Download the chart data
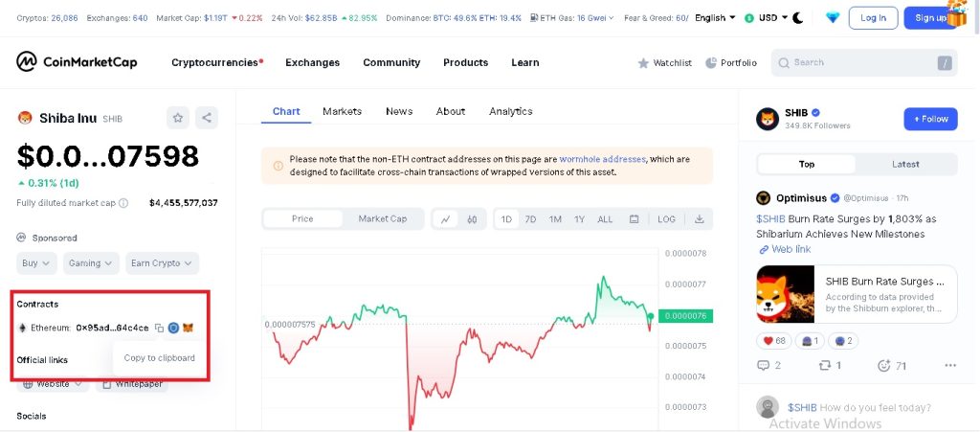980x432 pixels. (x=700, y=219)
